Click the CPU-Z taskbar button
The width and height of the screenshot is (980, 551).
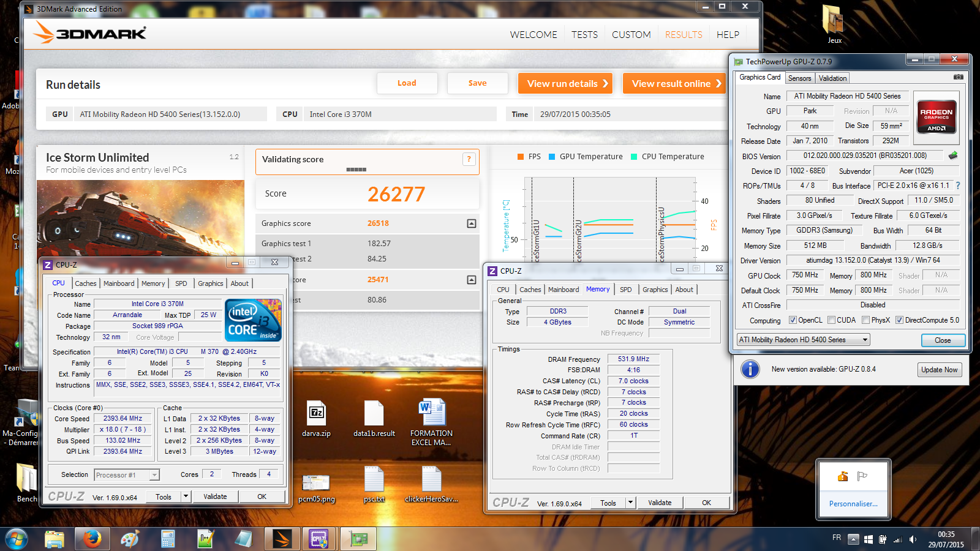(319, 539)
